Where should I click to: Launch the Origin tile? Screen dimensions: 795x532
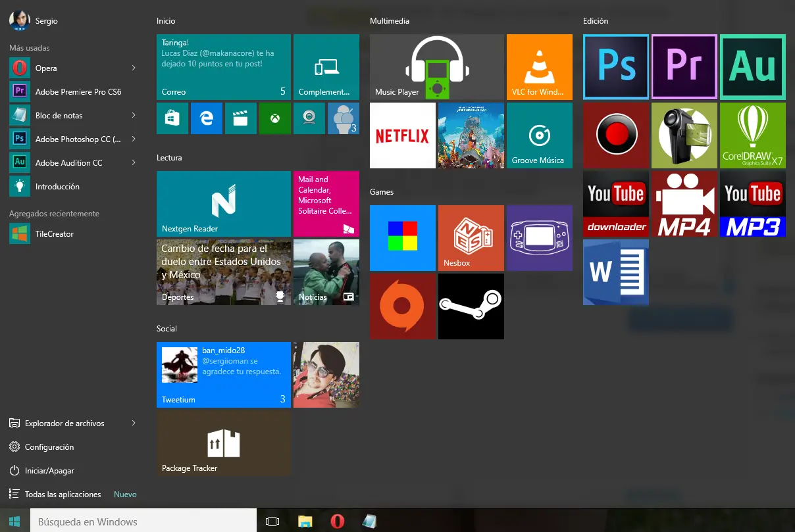pos(403,306)
